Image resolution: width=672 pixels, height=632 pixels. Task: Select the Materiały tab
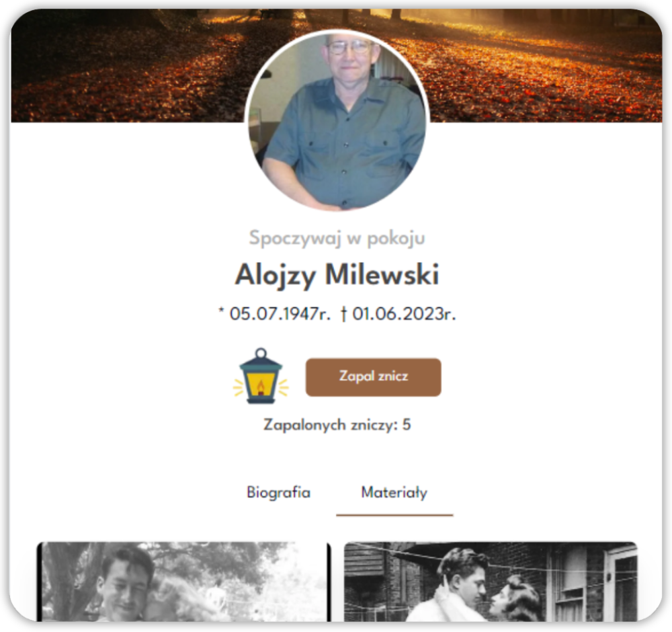(x=394, y=492)
